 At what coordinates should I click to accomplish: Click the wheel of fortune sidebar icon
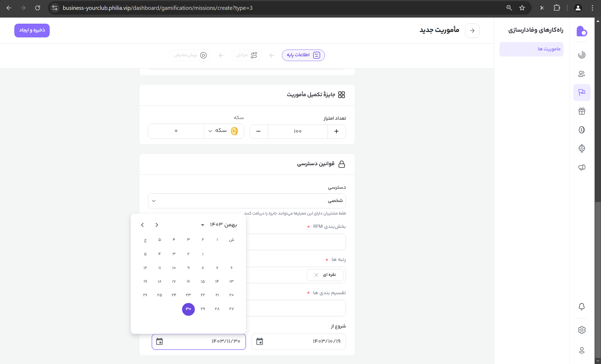[x=582, y=148]
